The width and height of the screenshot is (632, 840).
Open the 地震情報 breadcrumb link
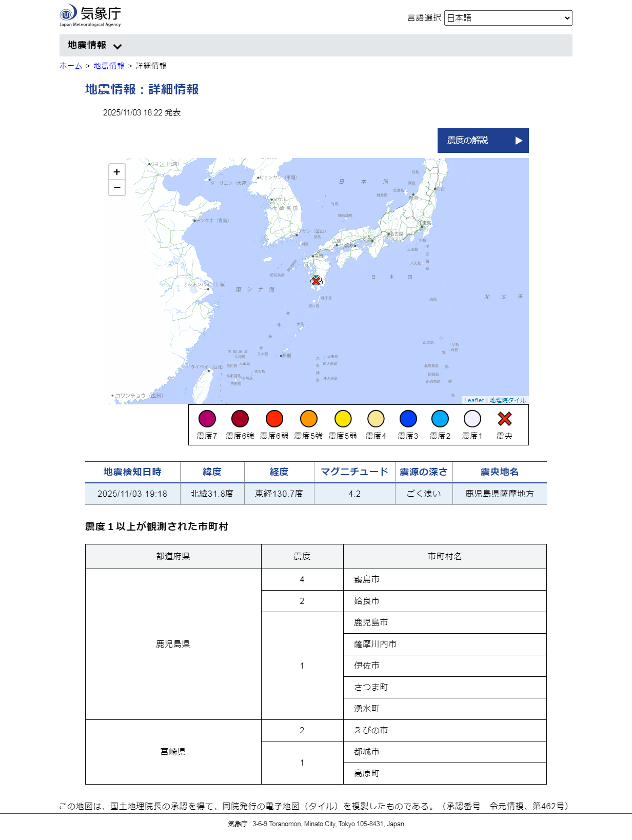[x=109, y=66]
